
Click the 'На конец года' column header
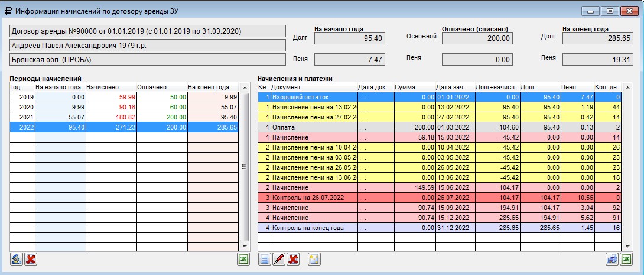213,87
